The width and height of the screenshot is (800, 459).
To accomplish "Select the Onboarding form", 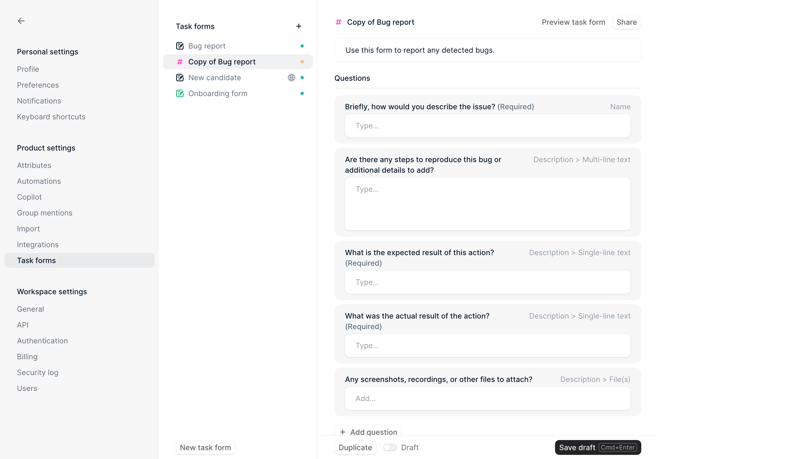I will [x=238, y=93].
